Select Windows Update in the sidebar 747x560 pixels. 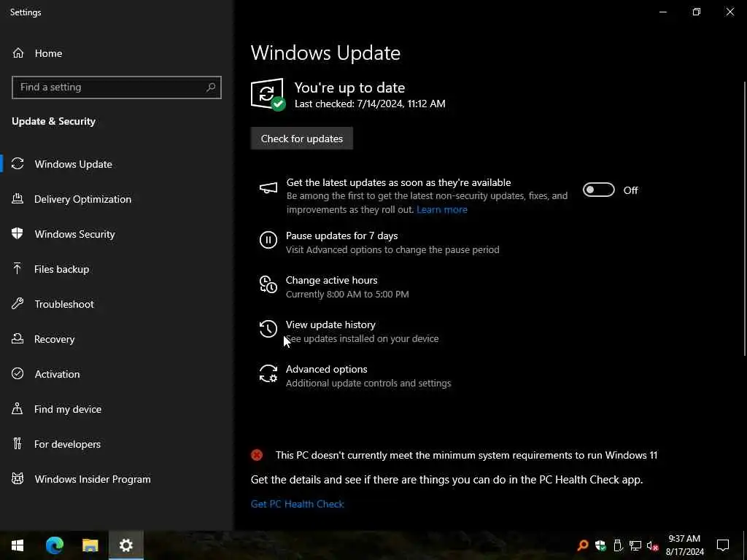(x=117, y=164)
